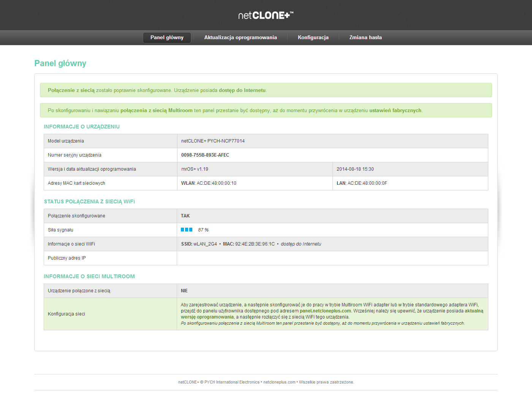Image resolution: width=532 pixels, height=401 pixels.
Task: Click the SSID wLAN_2G4 entry
Action: pos(199,244)
